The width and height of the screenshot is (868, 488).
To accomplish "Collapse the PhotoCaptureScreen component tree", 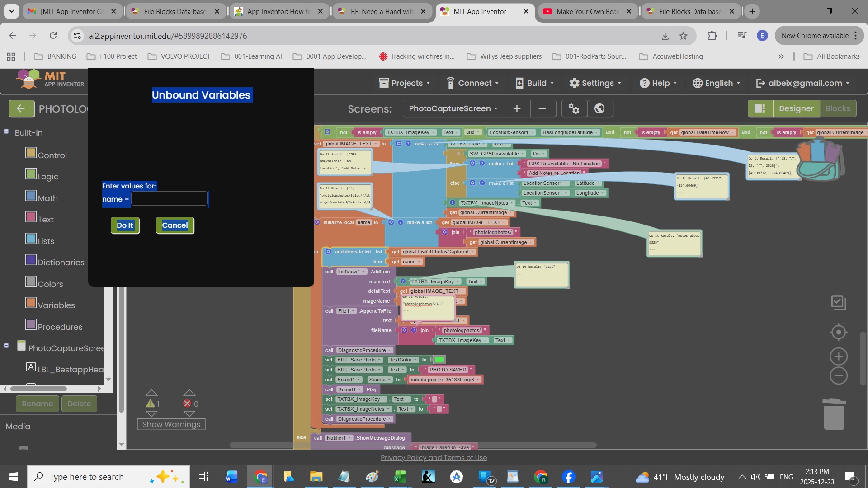I will click(6, 346).
